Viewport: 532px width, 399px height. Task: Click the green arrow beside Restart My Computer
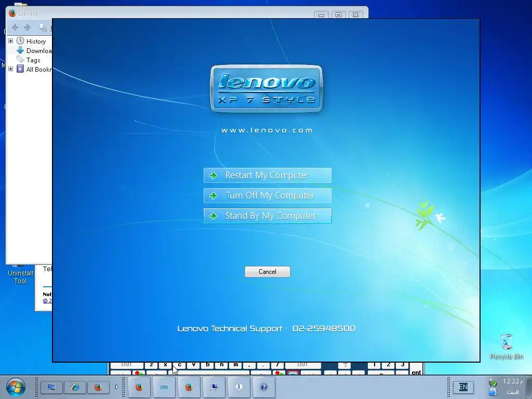pos(213,176)
